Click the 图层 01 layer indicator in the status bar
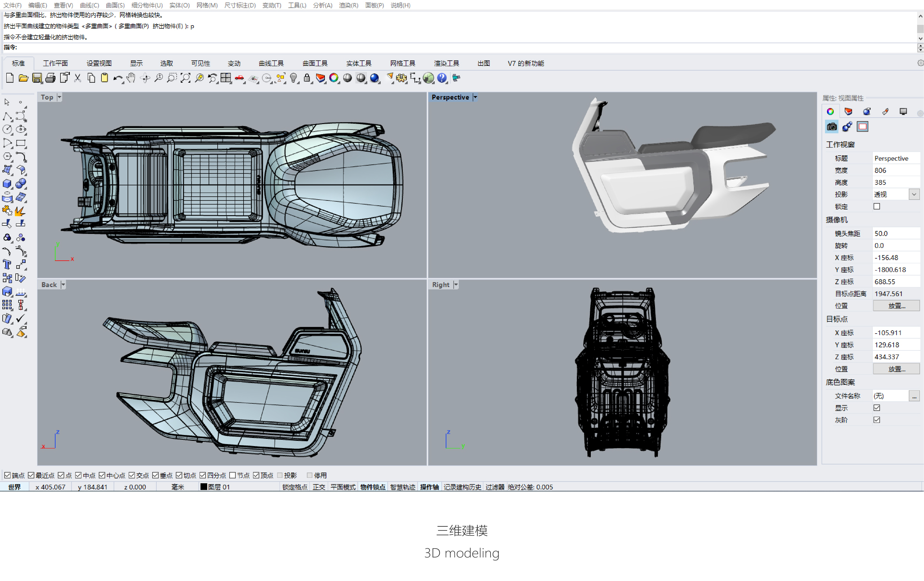 (215, 487)
